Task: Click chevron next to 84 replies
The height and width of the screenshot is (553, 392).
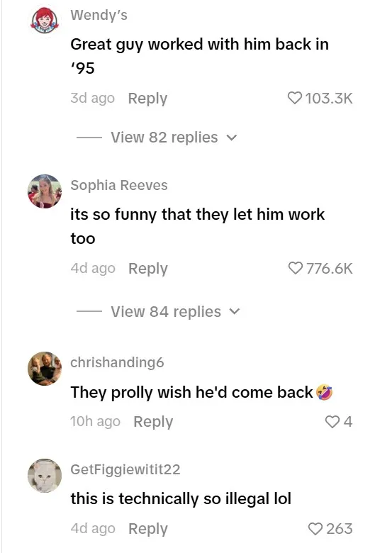Action: (x=235, y=312)
